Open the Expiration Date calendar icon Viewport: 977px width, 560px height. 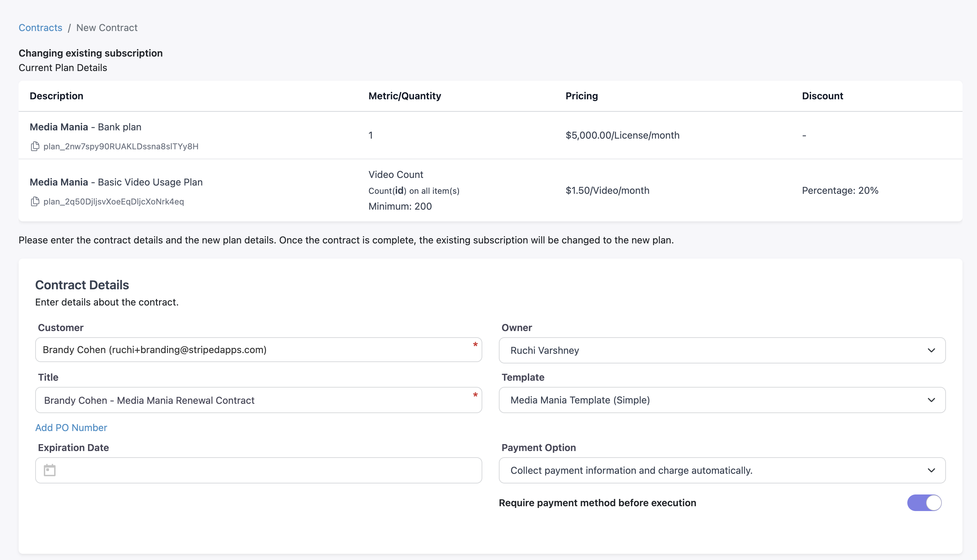pyautogui.click(x=50, y=470)
